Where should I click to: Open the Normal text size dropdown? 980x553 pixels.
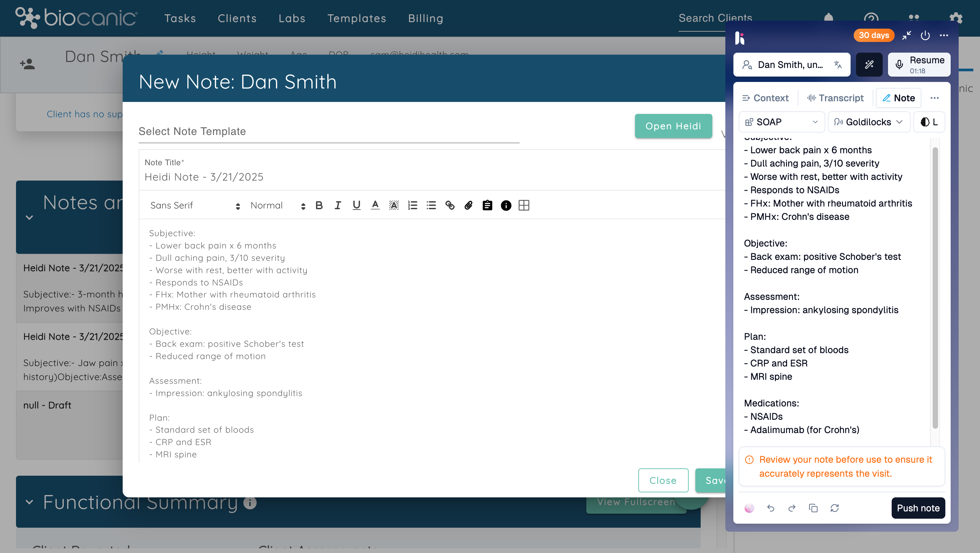point(278,206)
